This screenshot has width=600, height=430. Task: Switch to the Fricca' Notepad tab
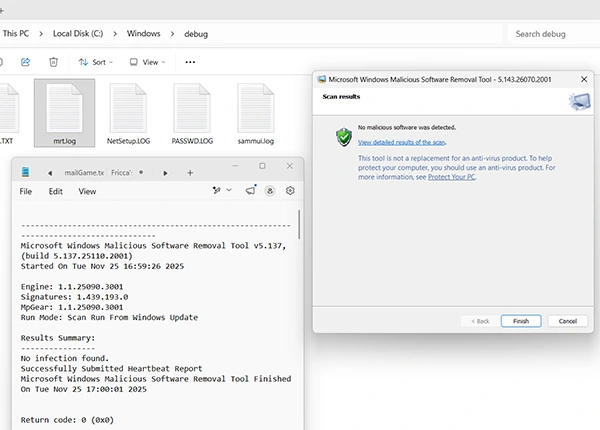point(122,173)
